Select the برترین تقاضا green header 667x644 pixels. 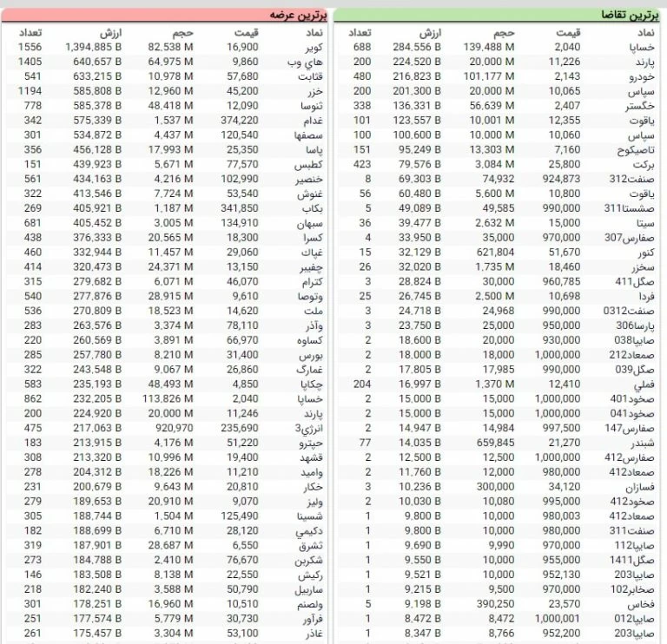click(499, 15)
